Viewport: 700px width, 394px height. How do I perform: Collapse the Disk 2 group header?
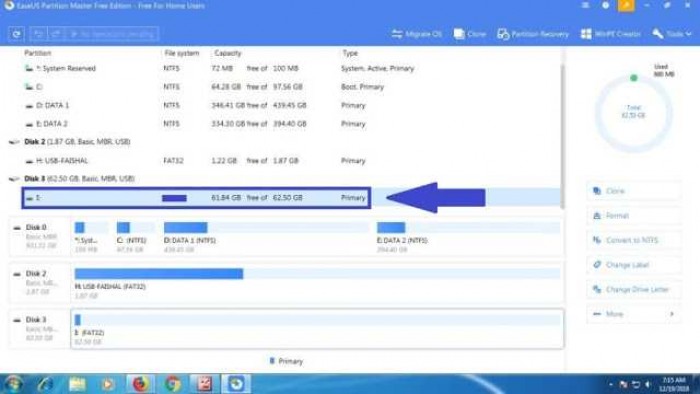pos(71,142)
